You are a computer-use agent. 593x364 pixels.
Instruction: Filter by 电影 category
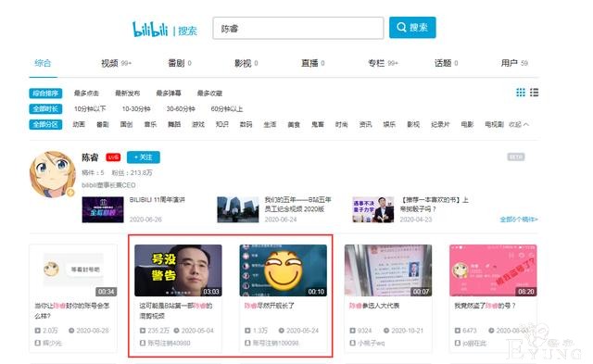coord(467,124)
